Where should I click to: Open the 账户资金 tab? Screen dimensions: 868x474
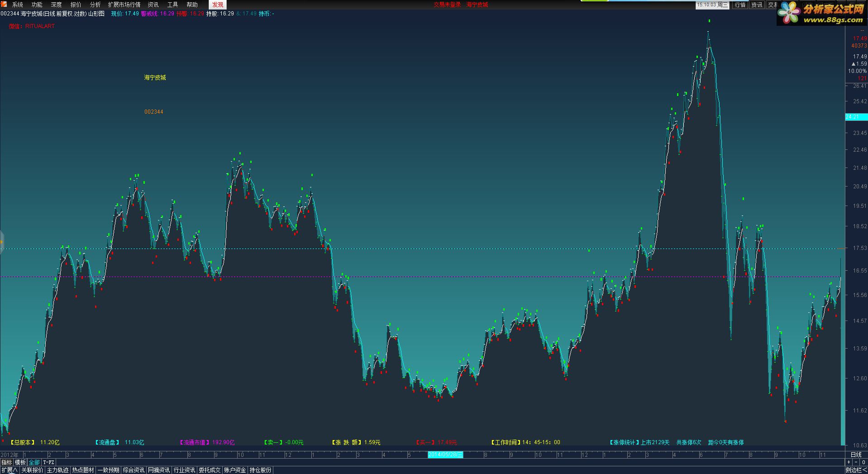(x=235, y=470)
